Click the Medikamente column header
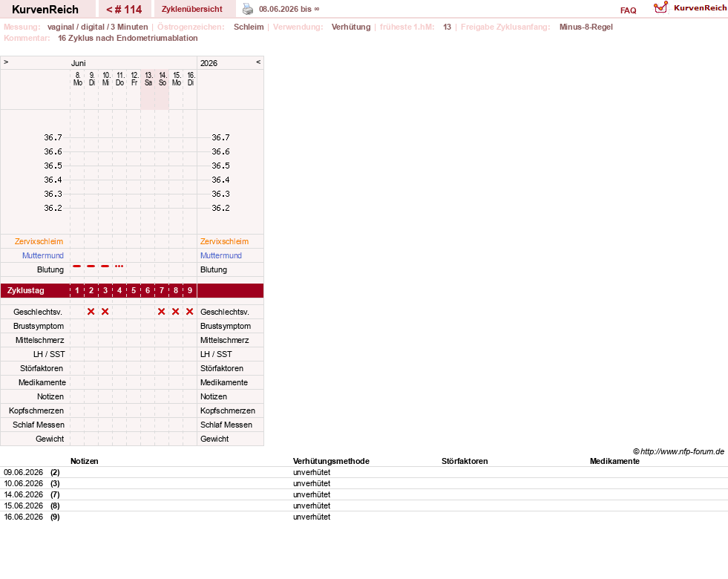Viewport: 728px width, 579px height. point(614,461)
